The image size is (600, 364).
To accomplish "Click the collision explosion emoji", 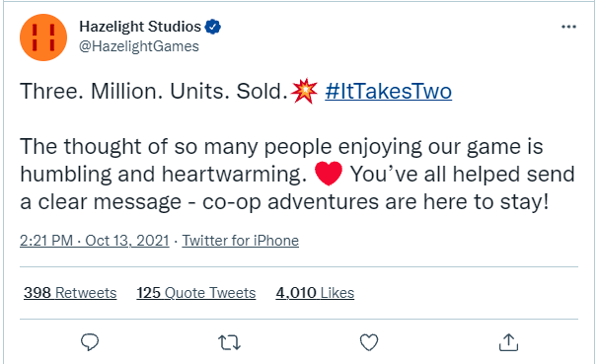I will coord(304,91).
